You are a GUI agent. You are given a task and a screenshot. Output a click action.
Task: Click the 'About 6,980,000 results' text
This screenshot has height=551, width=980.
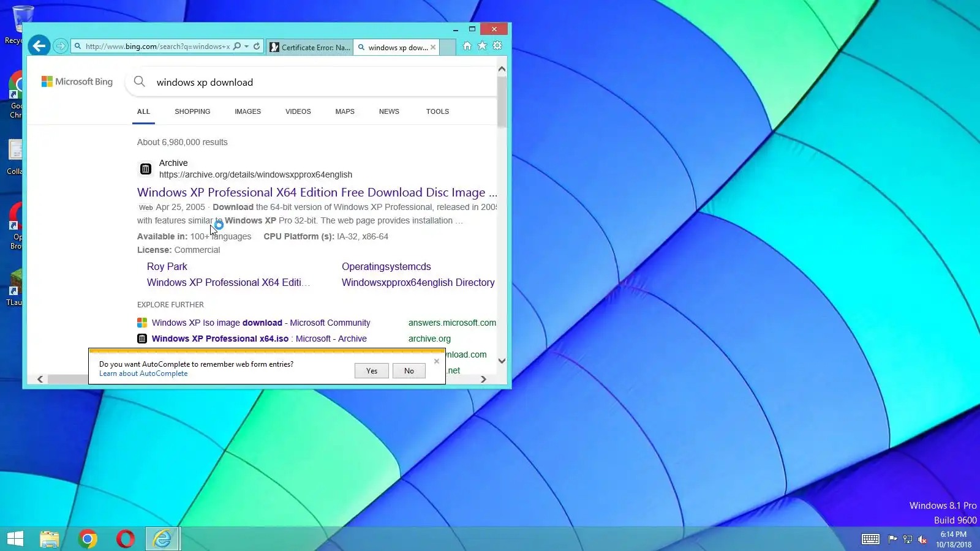183,142
